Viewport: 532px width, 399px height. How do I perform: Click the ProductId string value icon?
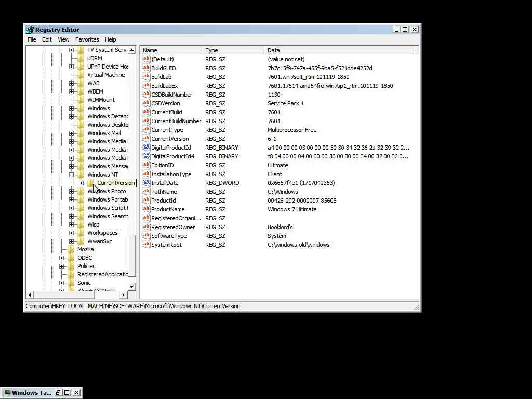click(x=146, y=200)
